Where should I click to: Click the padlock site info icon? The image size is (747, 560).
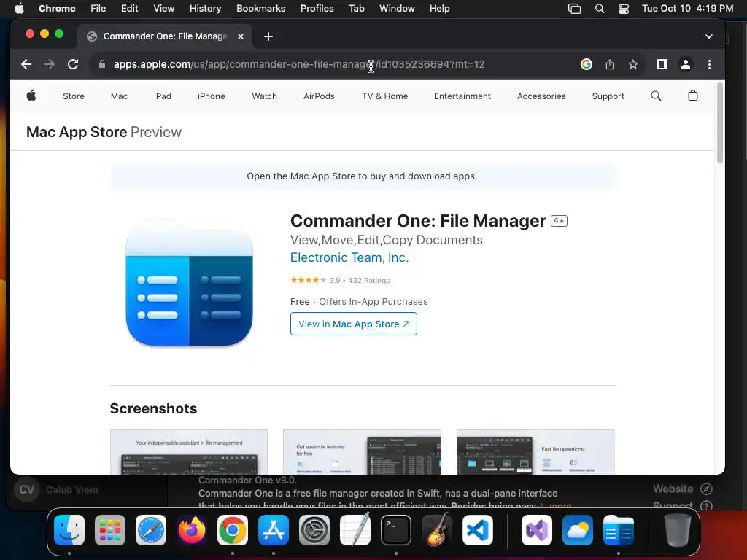pyautogui.click(x=102, y=64)
